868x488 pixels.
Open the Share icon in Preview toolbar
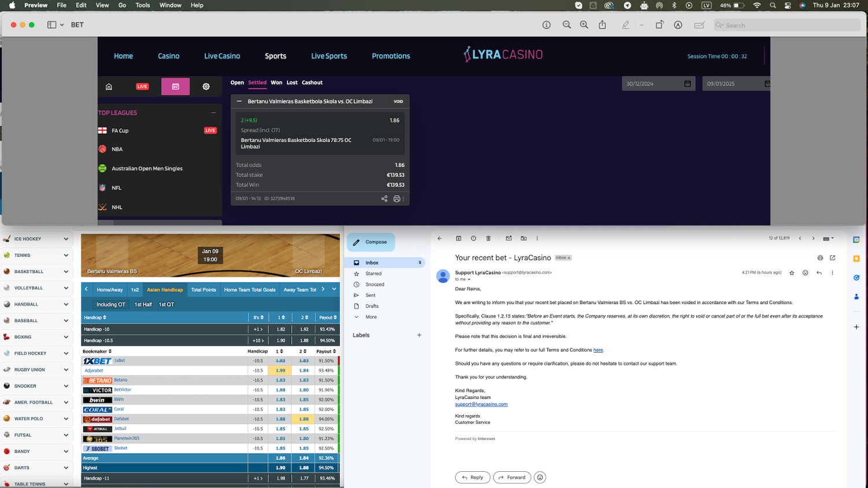[602, 25]
